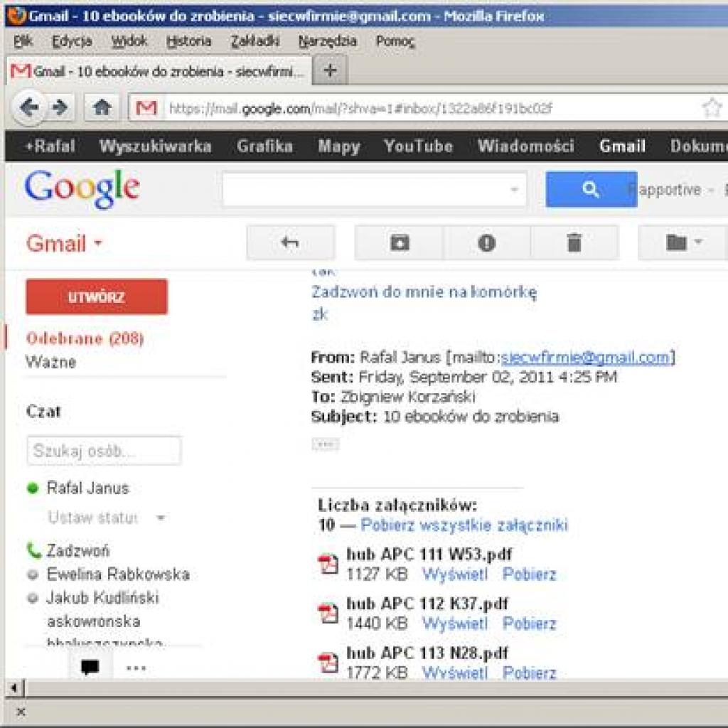The width and height of the screenshot is (728, 728).
Task: Click +Rafal in Google bar
Action: (50, 146)
